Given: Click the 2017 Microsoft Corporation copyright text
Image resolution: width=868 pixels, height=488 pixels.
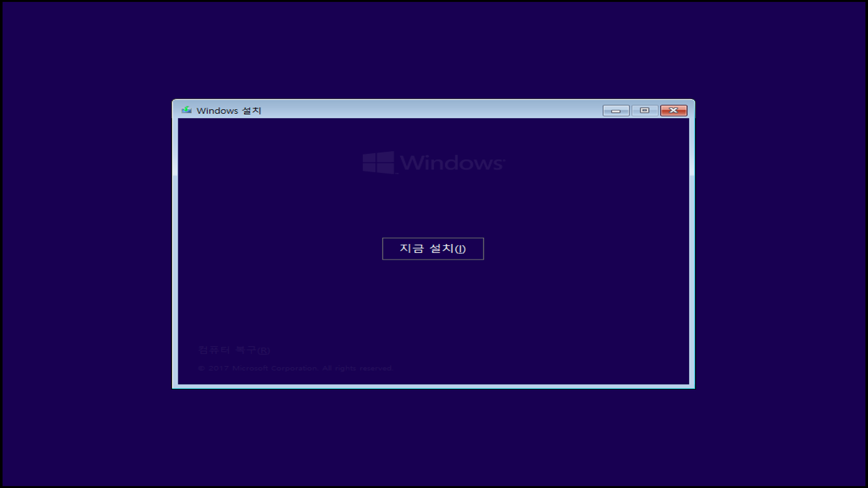Looking at the screenshot, I should coord(295,368).
